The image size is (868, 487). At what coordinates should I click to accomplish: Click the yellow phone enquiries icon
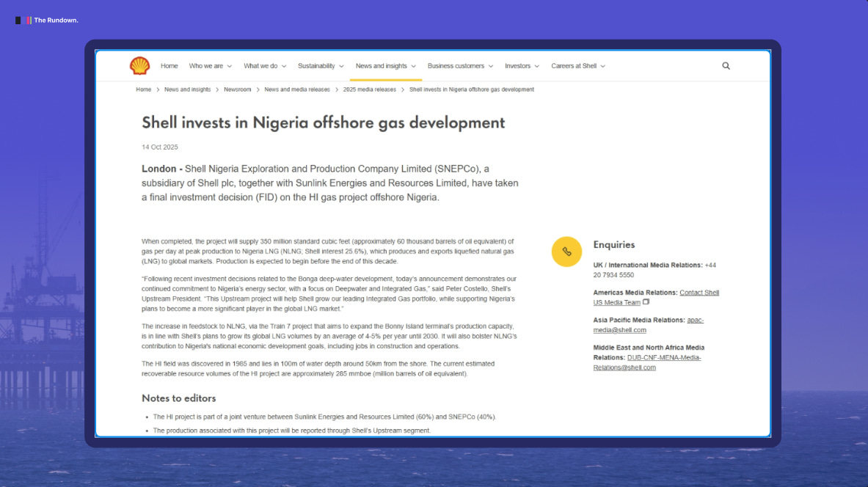(566, 252)
